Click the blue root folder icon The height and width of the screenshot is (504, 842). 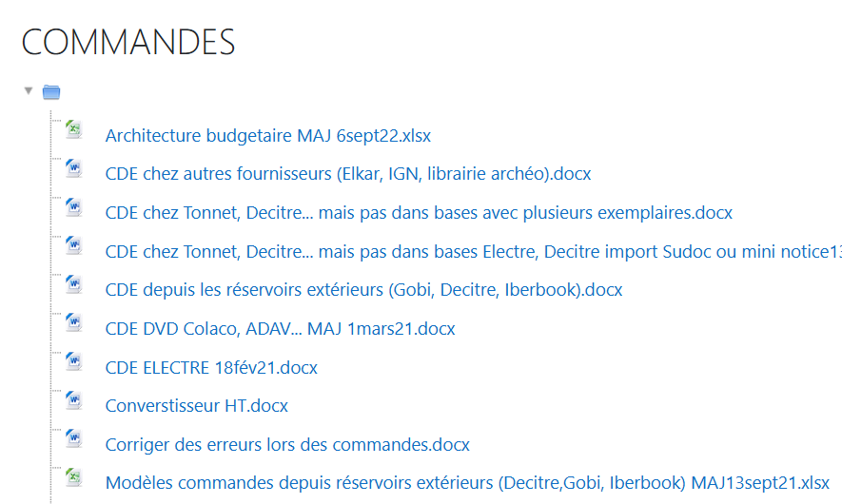[x=51, y=92]
